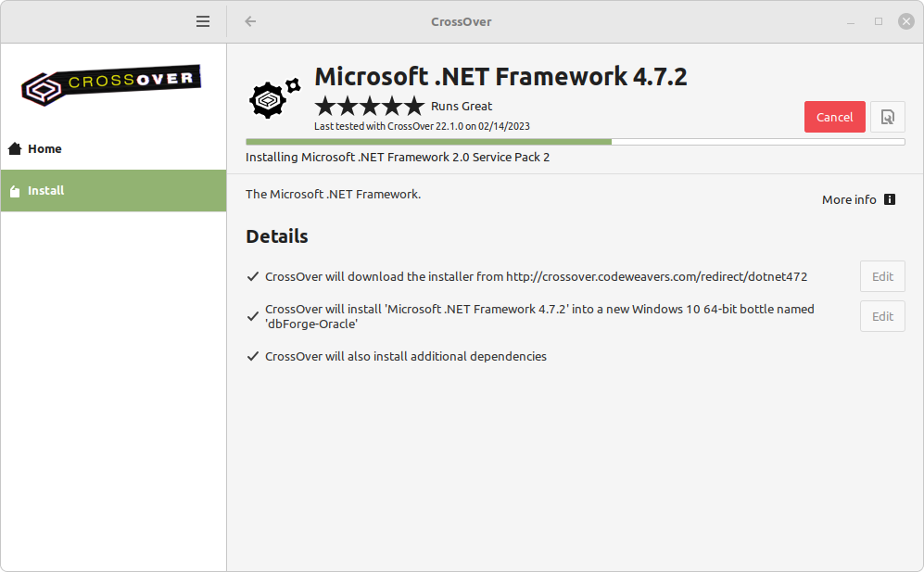Cancel the installation
The width and height of the screenshot is (924, 572).
tap(834, 117)
